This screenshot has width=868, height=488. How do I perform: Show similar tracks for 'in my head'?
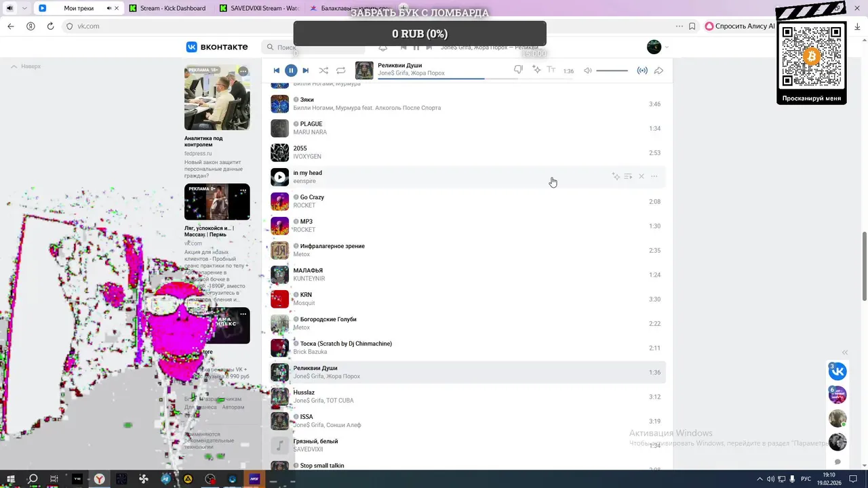tap(616, 176)
